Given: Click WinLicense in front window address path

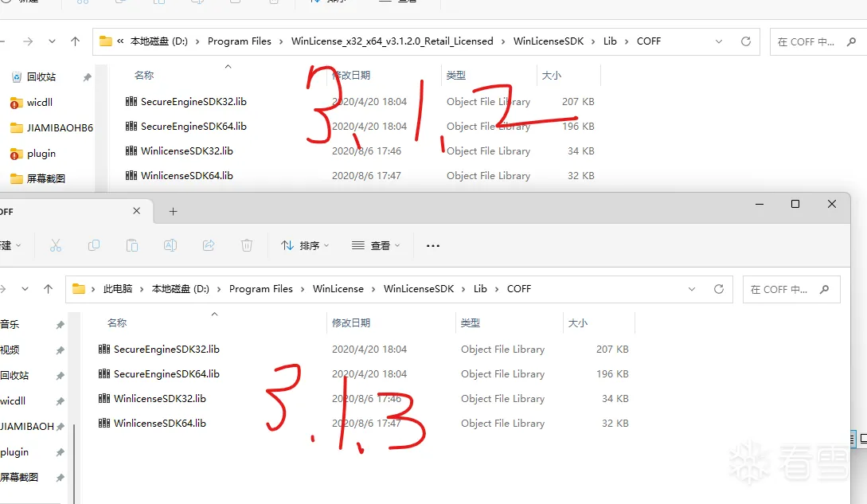Looking at the screenshot, I should click(338, 289).
